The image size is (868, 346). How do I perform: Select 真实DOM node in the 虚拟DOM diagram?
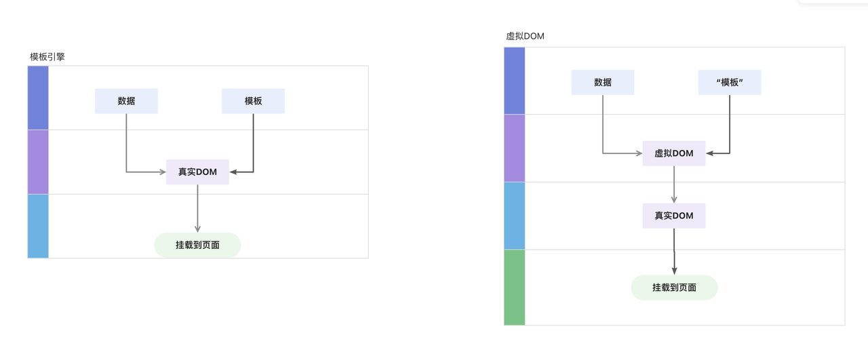tap(674, 216)
